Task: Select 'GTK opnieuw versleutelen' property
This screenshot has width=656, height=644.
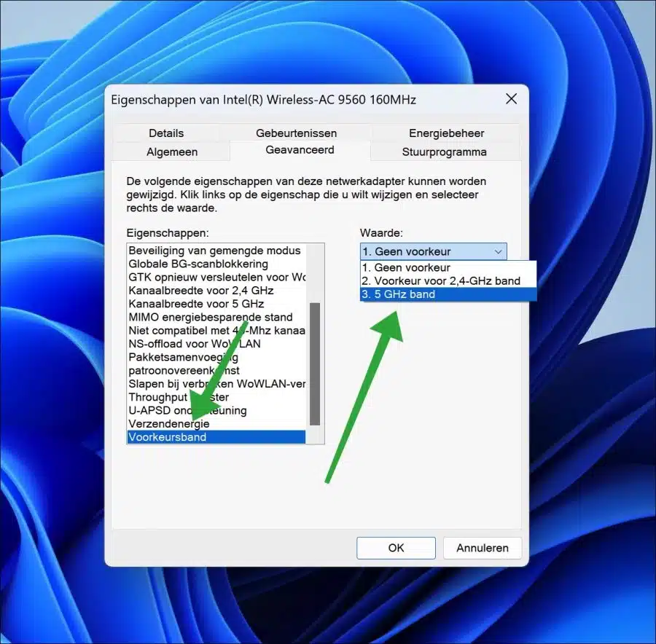Action: pos(216,278)
